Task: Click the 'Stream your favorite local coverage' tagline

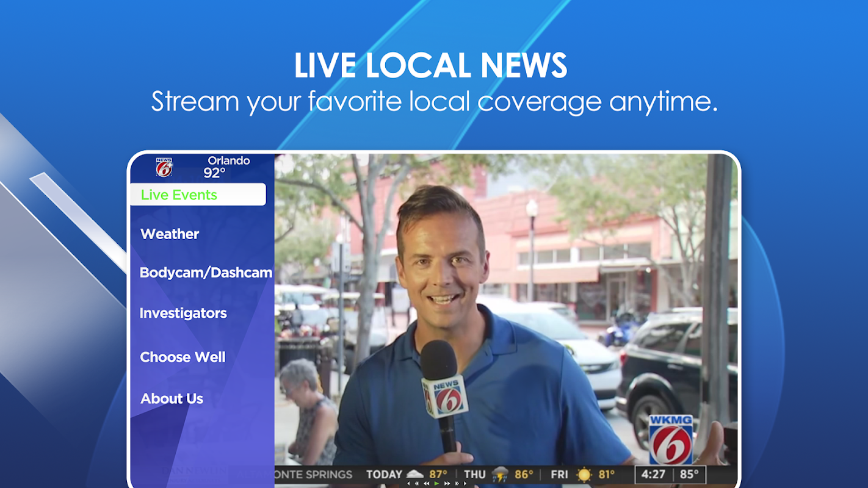Action: point(434,101)
